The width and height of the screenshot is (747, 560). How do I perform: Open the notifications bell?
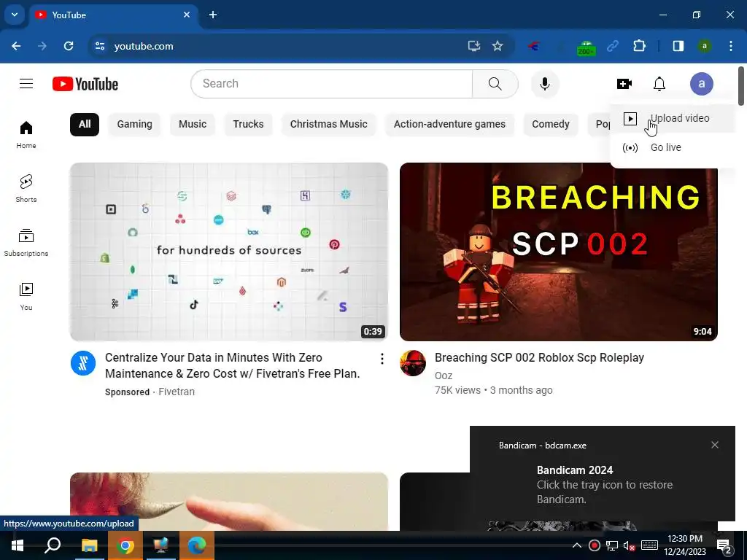pos(659,84)
